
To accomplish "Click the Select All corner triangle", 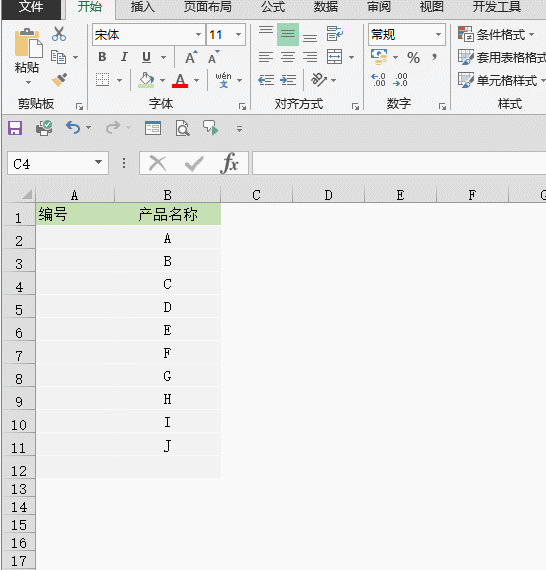I will tap(27, 195).
